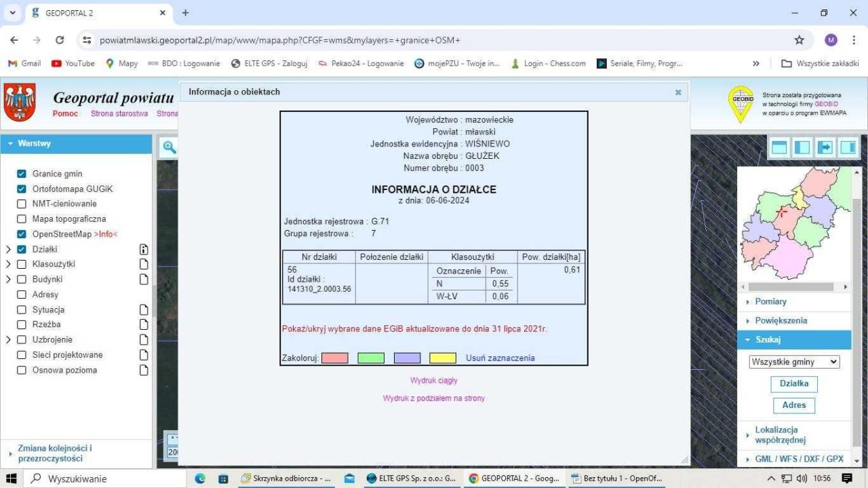Open the Klasoużytki layer document icon
Viewport: 868px width, 488px height.
(143, 264)
